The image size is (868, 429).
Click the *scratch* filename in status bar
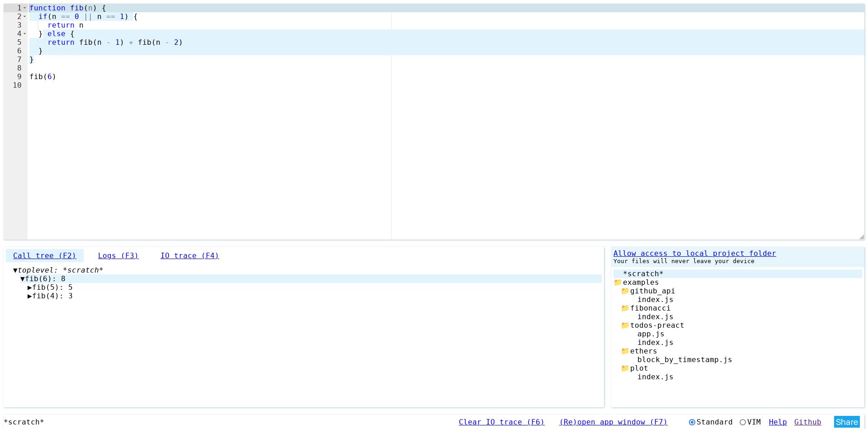coord(24,422)
